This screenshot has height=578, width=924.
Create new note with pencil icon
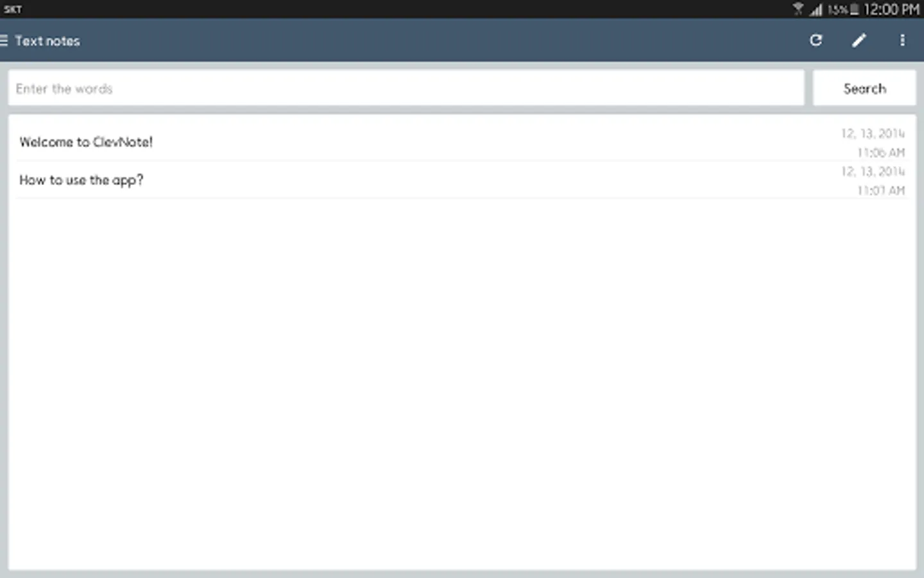(x=859, y=40)
